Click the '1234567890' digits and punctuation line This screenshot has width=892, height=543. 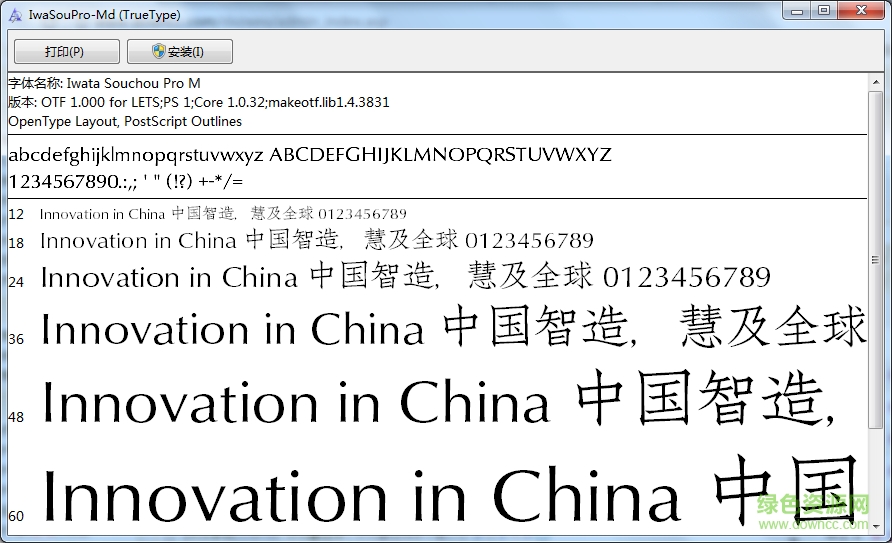coord(126,181)
